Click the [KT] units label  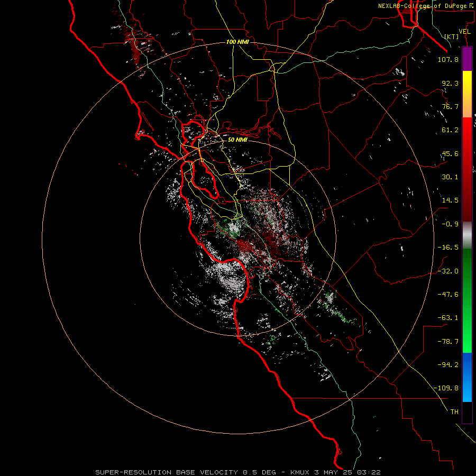452,36
